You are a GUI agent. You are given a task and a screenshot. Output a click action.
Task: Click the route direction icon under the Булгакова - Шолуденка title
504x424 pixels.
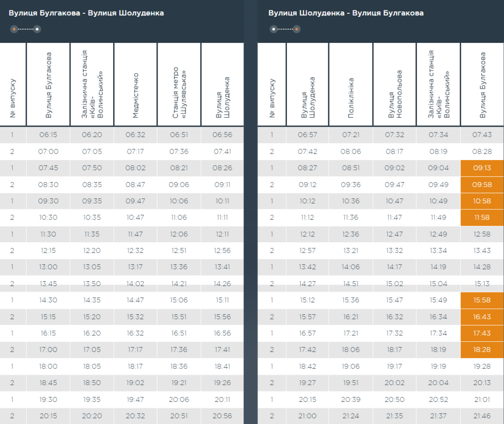point(26,30)
